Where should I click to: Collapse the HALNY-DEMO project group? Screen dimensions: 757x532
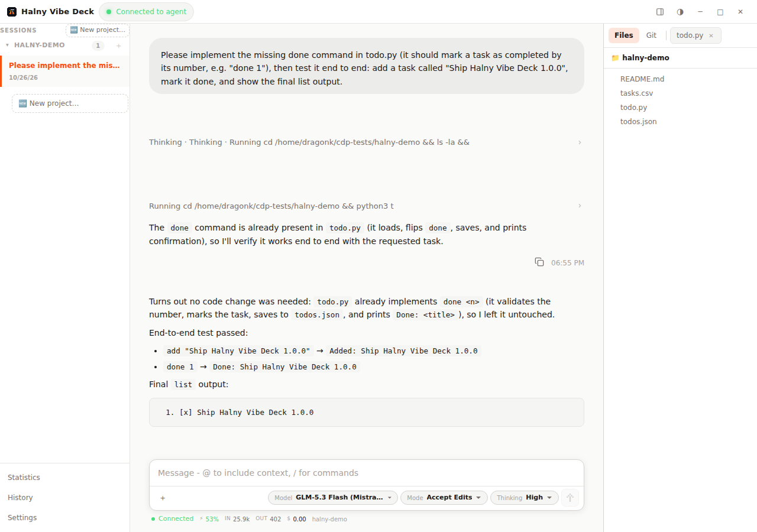point(7,45)
